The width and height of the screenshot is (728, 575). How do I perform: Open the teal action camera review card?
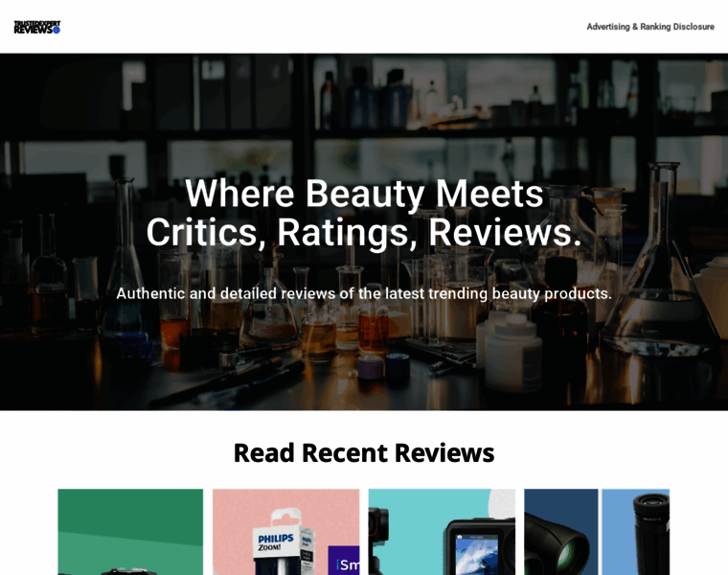tap(442, 532)
